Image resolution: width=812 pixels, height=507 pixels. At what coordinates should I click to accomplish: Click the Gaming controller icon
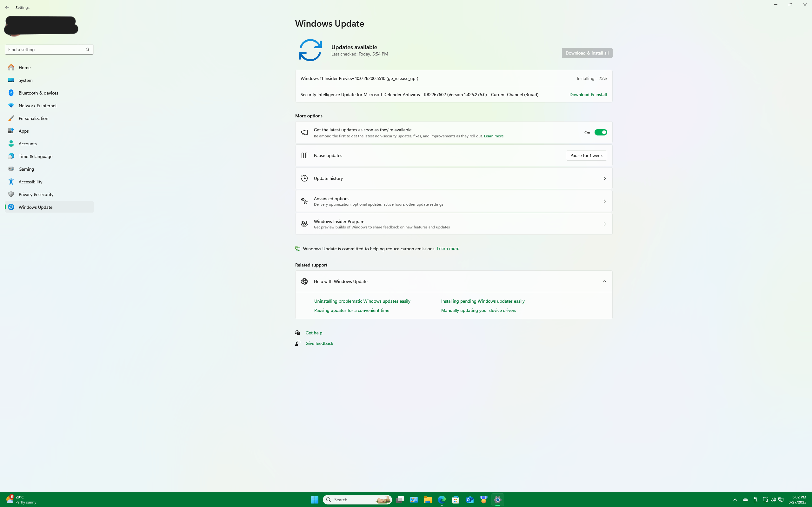(x=11, y=169)
